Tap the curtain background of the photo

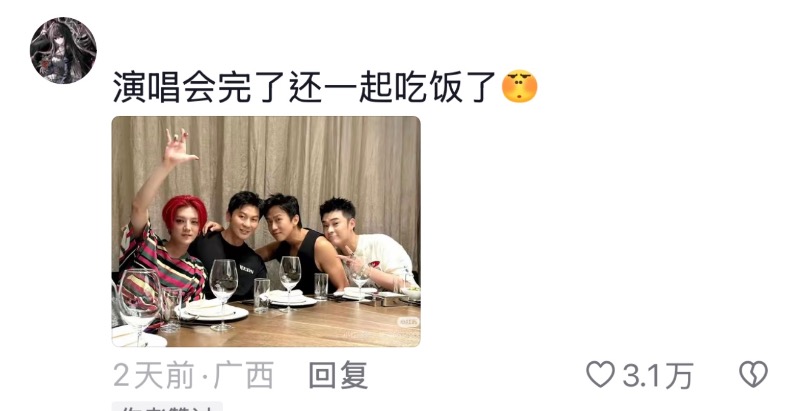[306, 153]
